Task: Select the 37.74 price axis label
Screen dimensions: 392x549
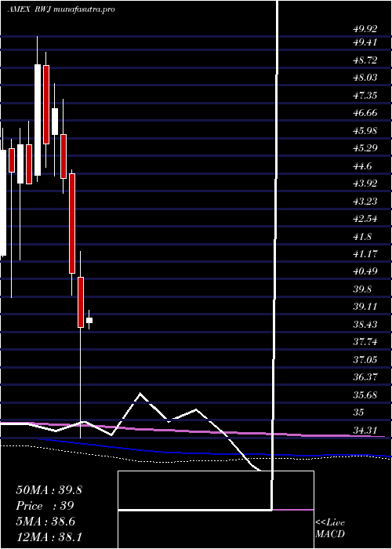Action: point(365,342)
